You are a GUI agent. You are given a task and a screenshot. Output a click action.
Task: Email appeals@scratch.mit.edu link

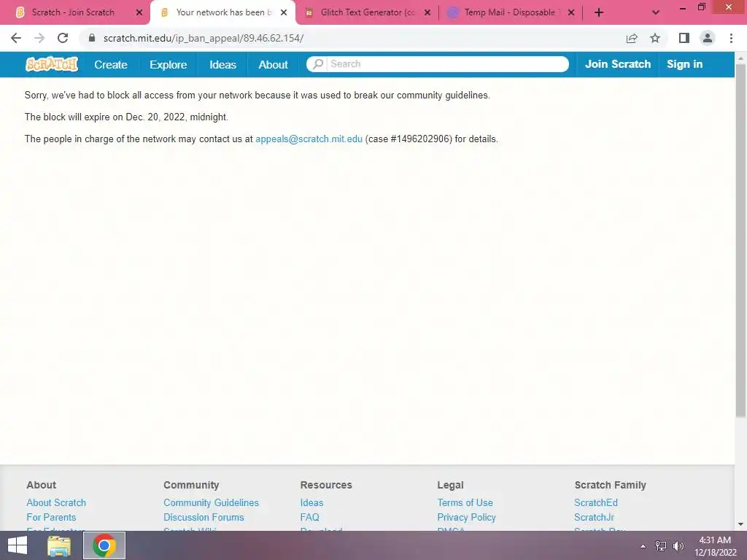coord(309,139)
